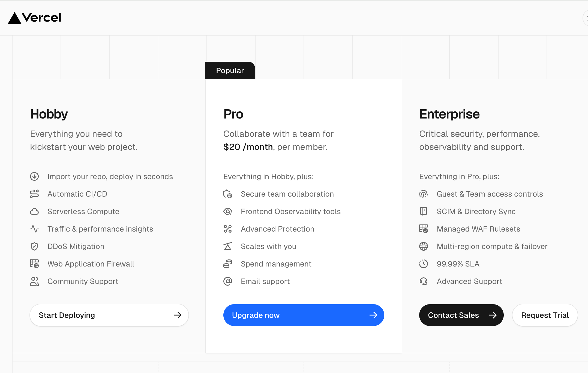
Task: Click the 'Advanced Protection' feature text
Action: point(277,229)
